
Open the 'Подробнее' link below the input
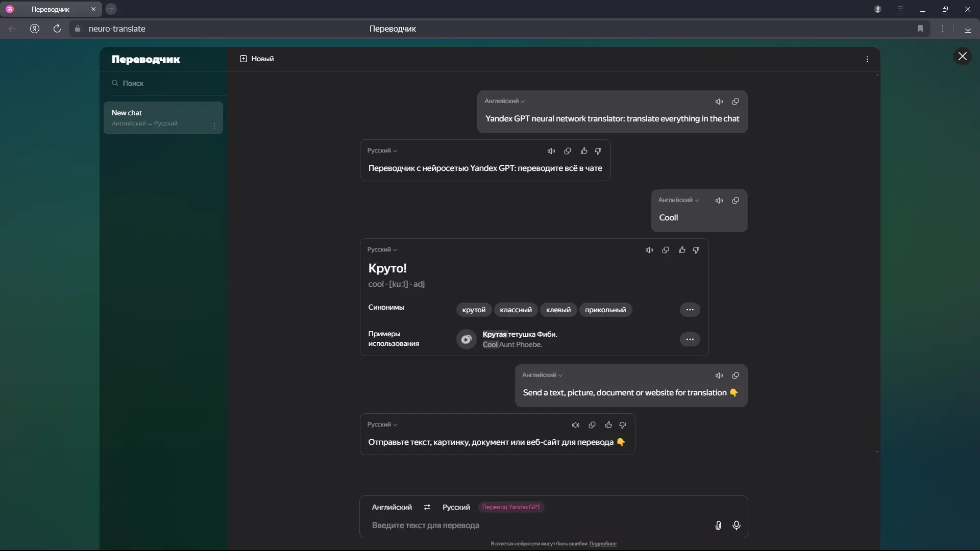click(x=603, y=544)
